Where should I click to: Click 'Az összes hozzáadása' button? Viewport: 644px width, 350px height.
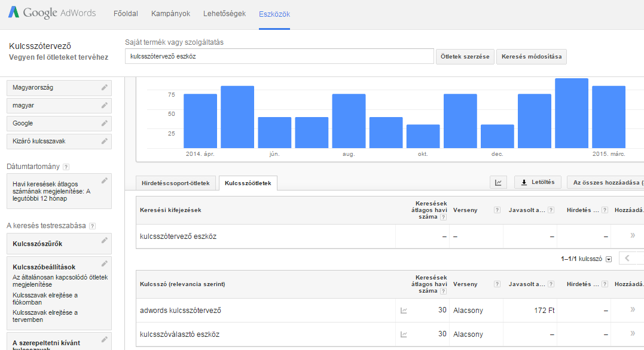(x=605, y=183)
